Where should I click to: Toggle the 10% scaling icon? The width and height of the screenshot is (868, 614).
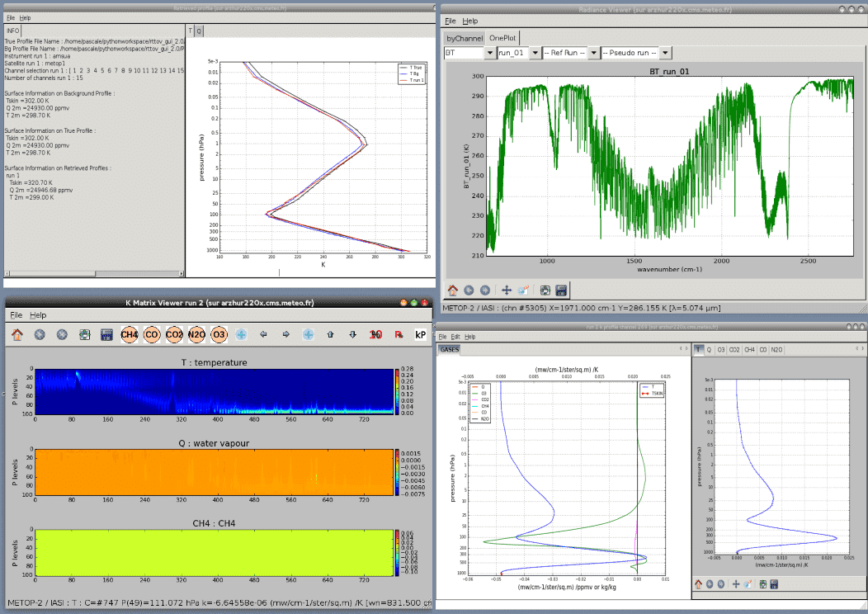click(376, 334)
